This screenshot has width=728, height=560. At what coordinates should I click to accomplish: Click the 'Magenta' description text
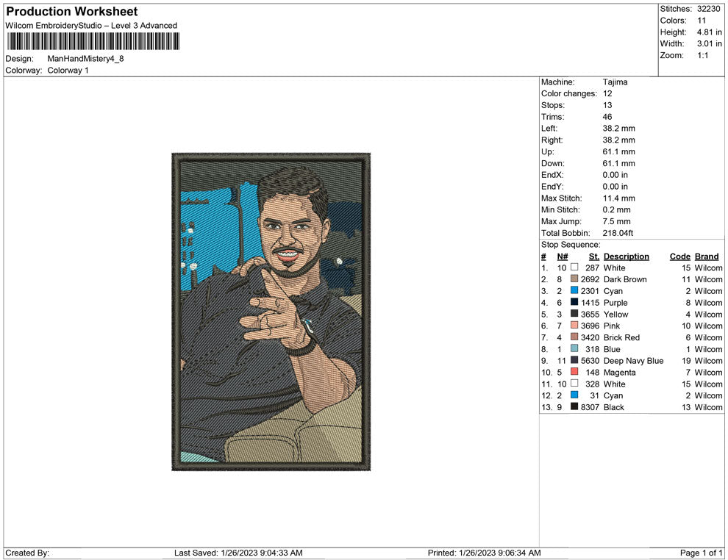(x=619, y=373)
